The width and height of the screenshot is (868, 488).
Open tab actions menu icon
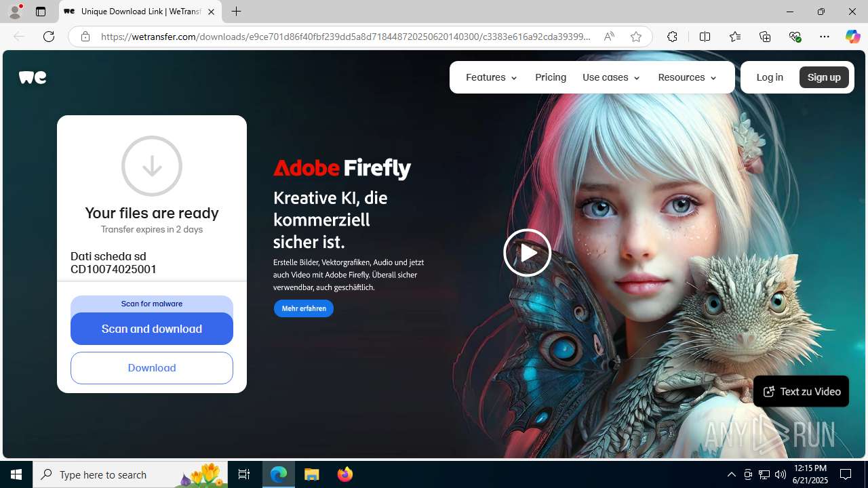tap(41, 12)
